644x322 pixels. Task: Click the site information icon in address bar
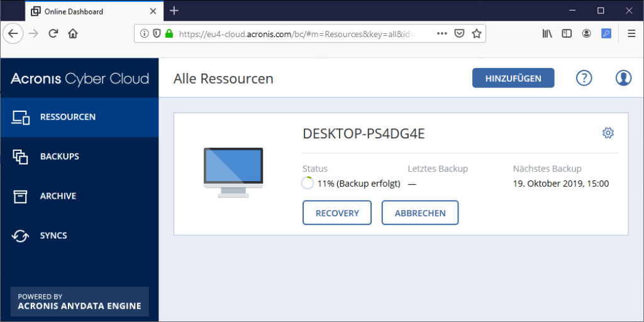(144, 34)
